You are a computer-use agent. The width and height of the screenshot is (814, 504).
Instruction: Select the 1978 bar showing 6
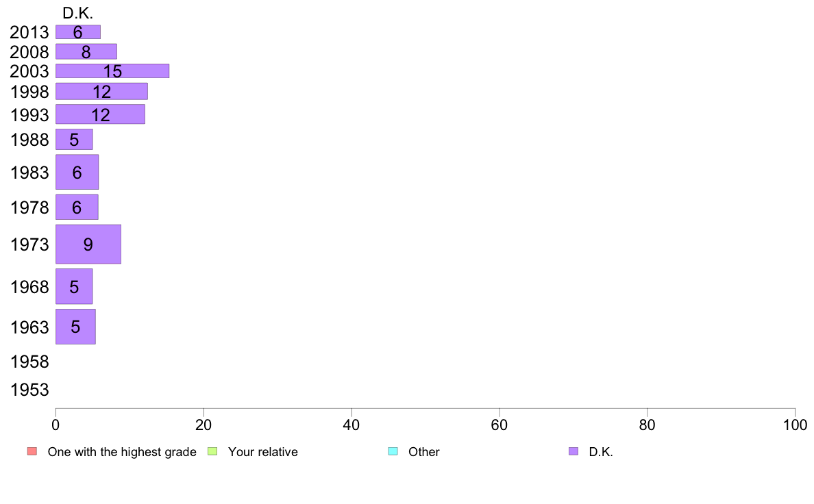pos(77,207)
